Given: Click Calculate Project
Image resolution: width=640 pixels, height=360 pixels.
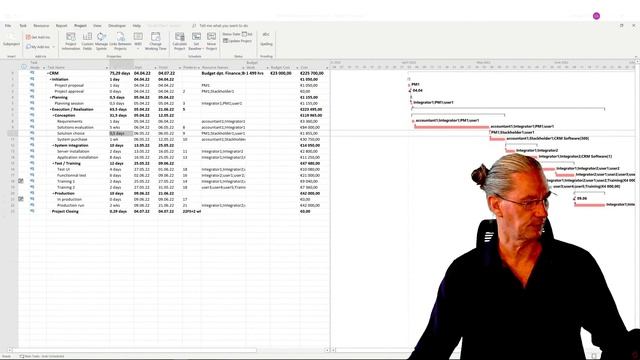Looking at the screenshot, I should click(180, 41).
